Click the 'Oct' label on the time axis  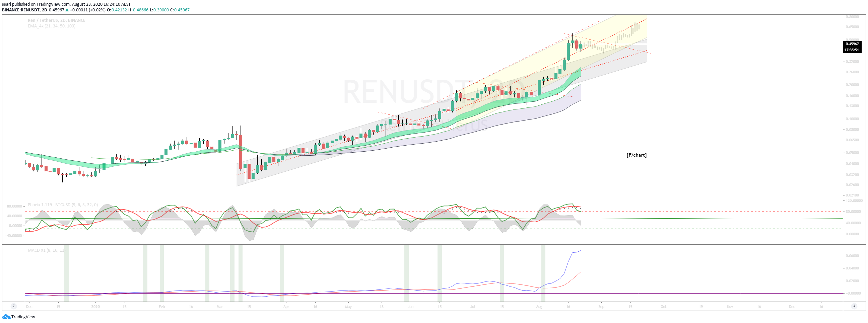click(x=663, y=307)
